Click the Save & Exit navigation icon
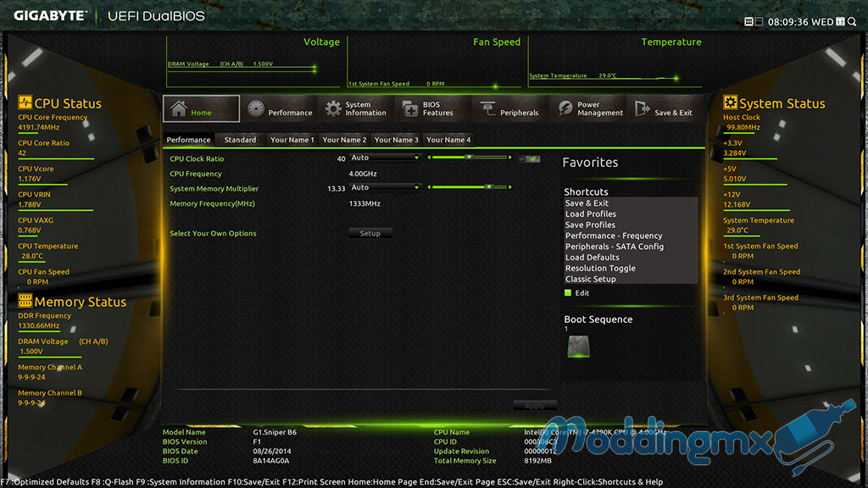 (642, 109)
